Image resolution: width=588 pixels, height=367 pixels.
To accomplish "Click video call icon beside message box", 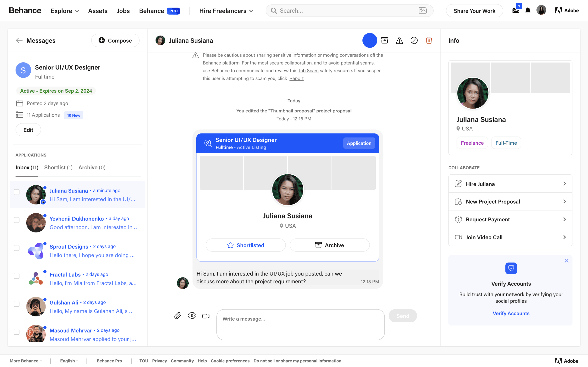I will (206, 316).
